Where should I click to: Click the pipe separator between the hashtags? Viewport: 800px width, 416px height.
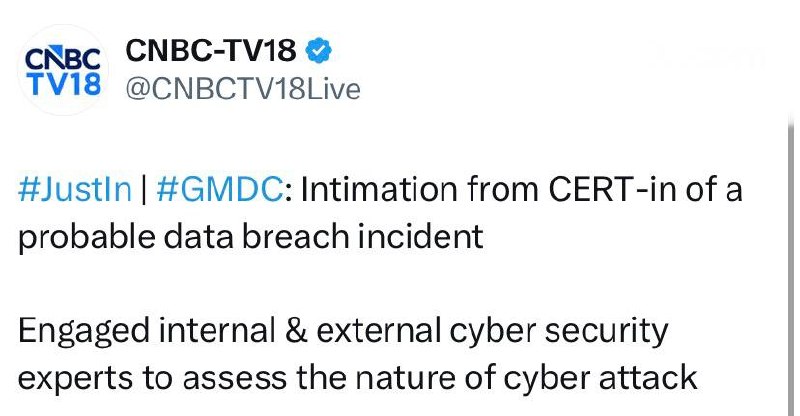[144, 189]
